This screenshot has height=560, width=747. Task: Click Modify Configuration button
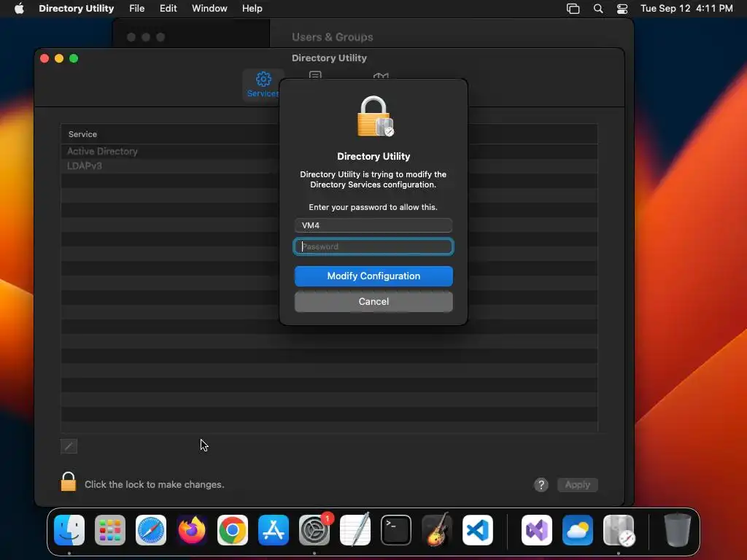(373, 276)
